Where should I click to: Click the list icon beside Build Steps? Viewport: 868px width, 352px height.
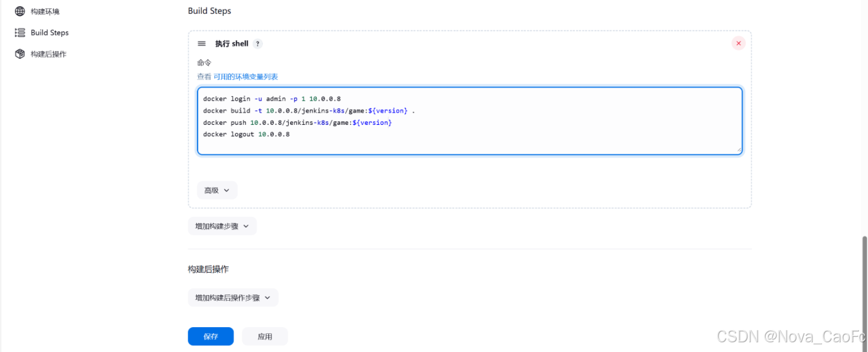click(x=20, y=33)
